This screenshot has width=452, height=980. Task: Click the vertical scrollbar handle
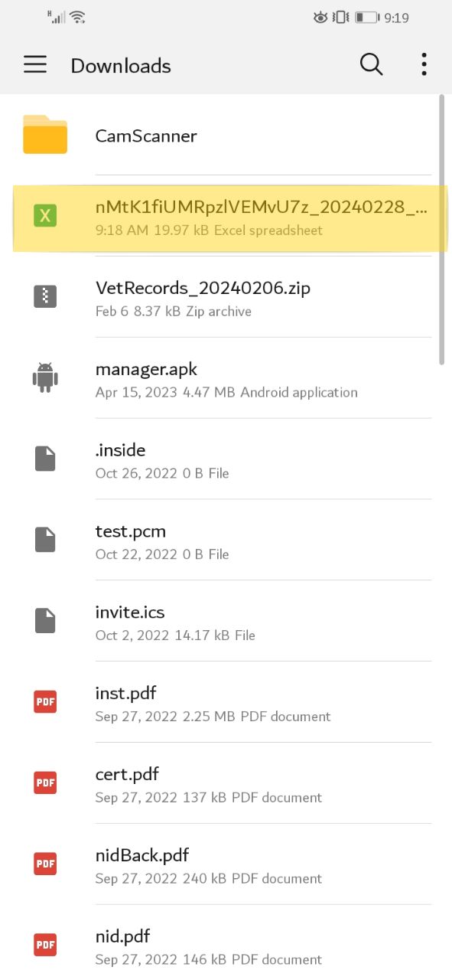coord(441,230)
